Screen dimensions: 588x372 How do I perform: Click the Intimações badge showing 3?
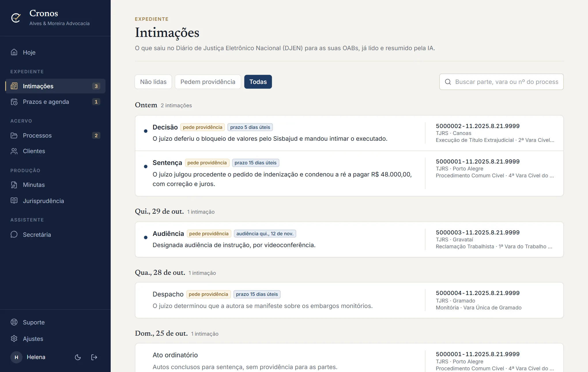96,86
